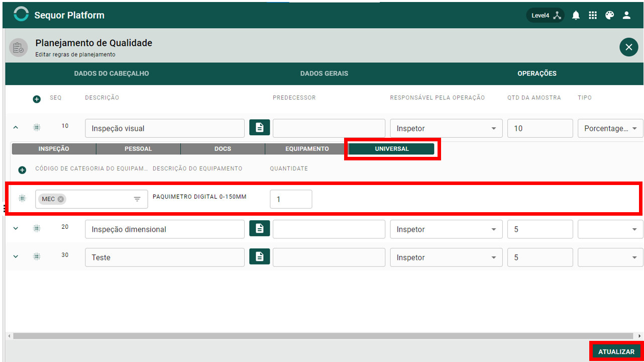Click the Teste description field

tap(165, 257)
